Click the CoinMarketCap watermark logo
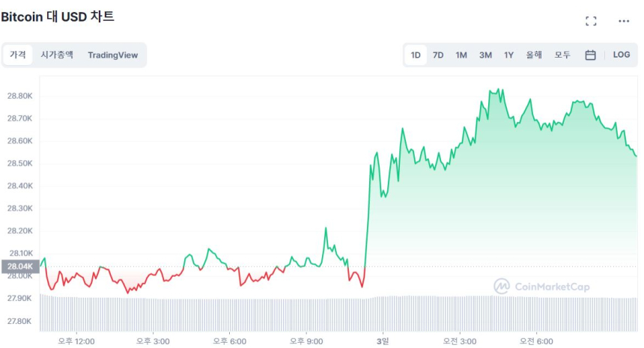 click(541, 287)
